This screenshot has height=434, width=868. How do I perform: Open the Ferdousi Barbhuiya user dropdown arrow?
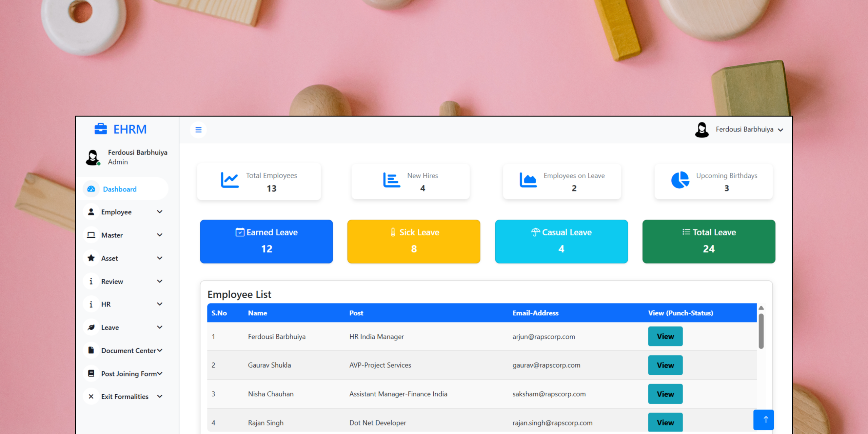[x=781, y=130]
